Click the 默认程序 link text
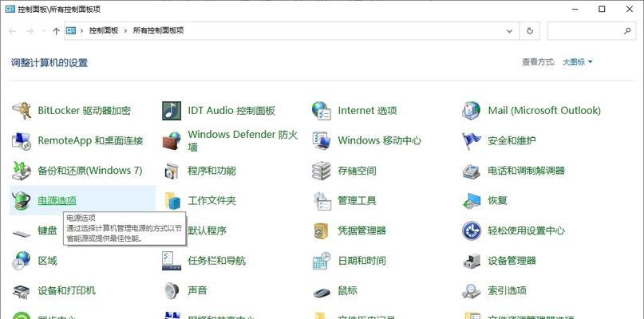Viewport: 644px width, 319px height. tap(207, 230)
